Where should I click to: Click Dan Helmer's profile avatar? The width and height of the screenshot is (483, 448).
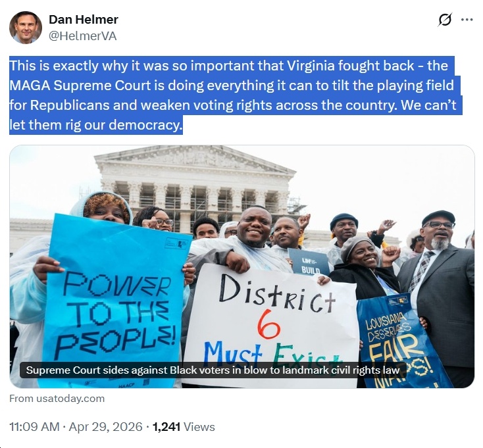[x=26, y=28]
